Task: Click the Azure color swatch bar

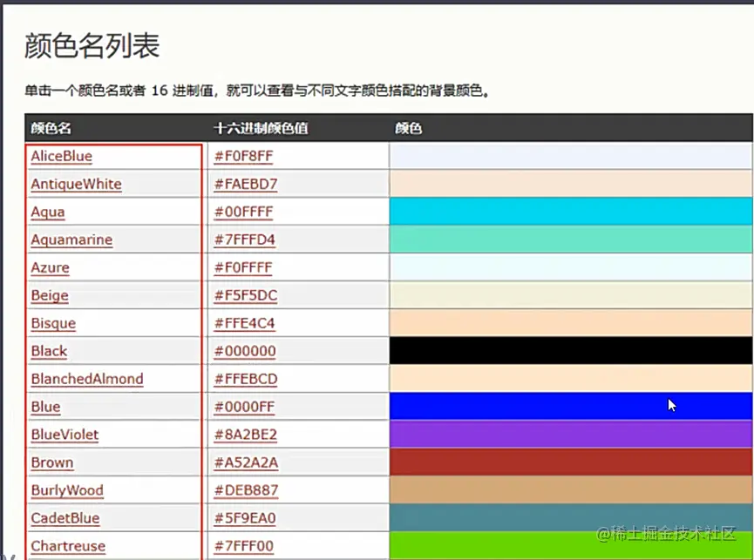Action: [x=571, y=267]
